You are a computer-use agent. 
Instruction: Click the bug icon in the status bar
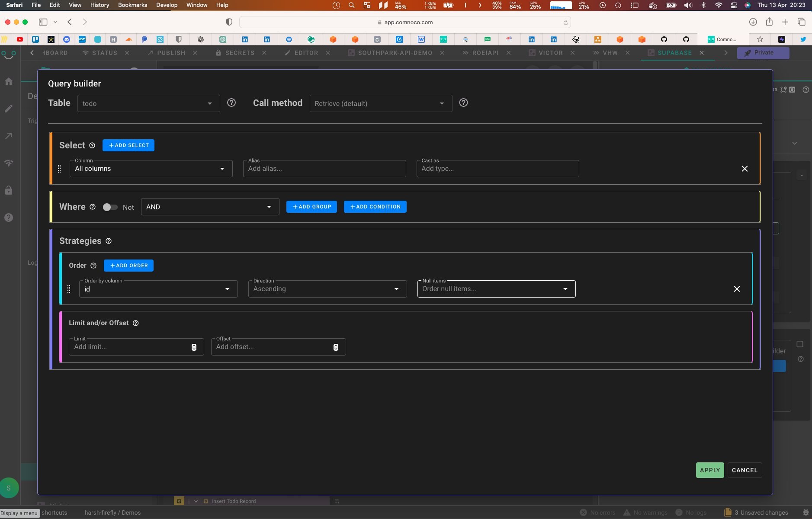pos(806,512)
